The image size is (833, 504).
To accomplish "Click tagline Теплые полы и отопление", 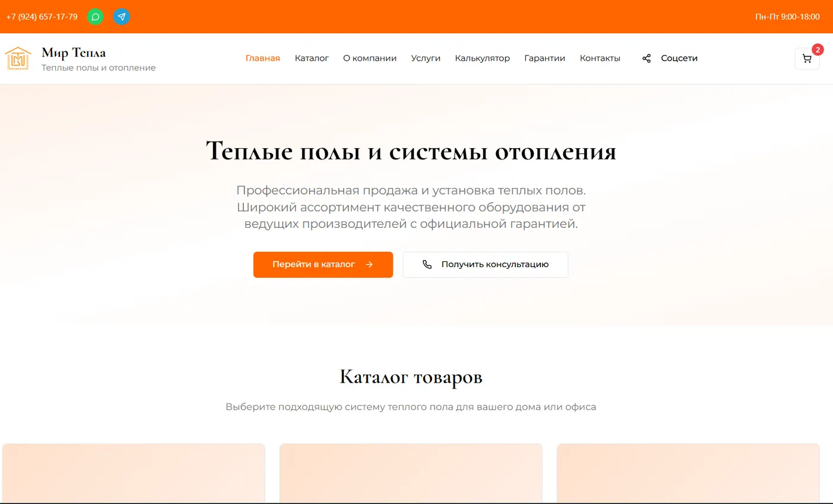I will [99, 68].
